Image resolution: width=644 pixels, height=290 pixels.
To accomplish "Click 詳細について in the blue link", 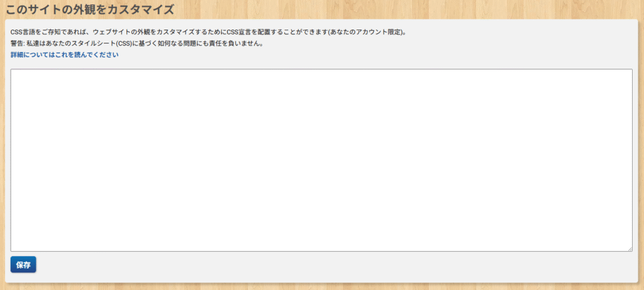I will pos(30,55).
